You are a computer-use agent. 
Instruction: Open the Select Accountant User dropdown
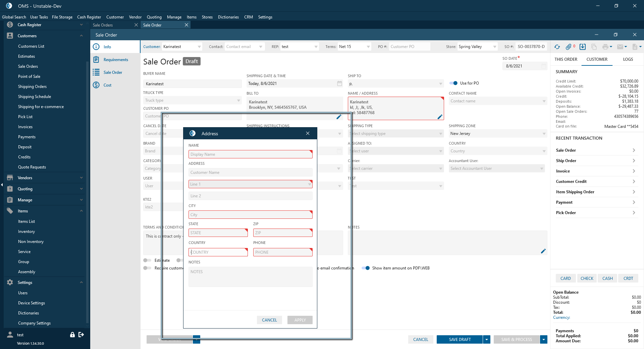[x=542, y=169]
